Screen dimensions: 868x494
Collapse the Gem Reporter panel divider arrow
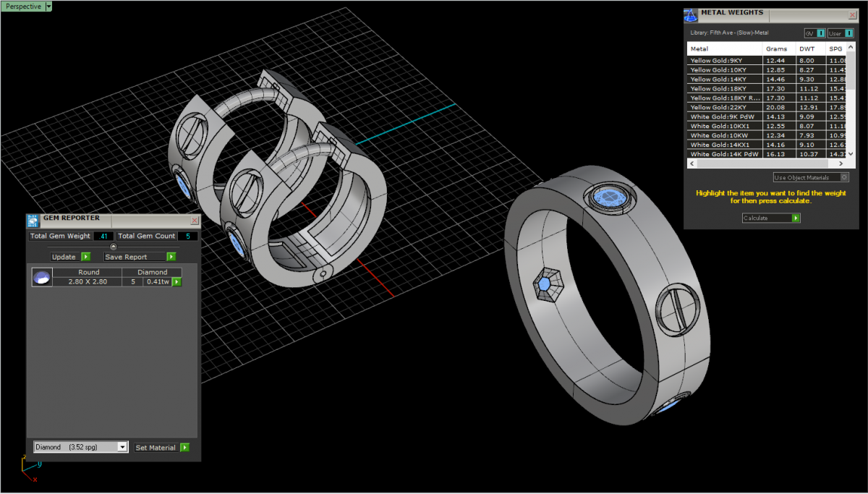[x=114, y=247]
